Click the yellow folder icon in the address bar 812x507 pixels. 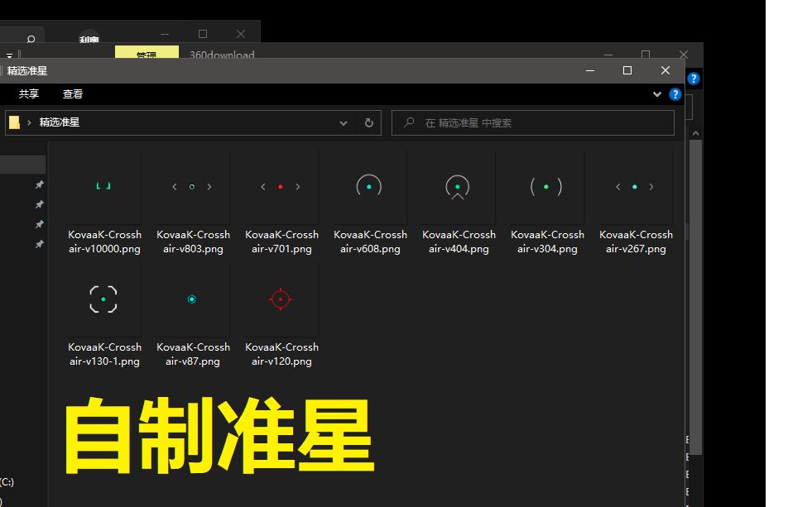15,122
